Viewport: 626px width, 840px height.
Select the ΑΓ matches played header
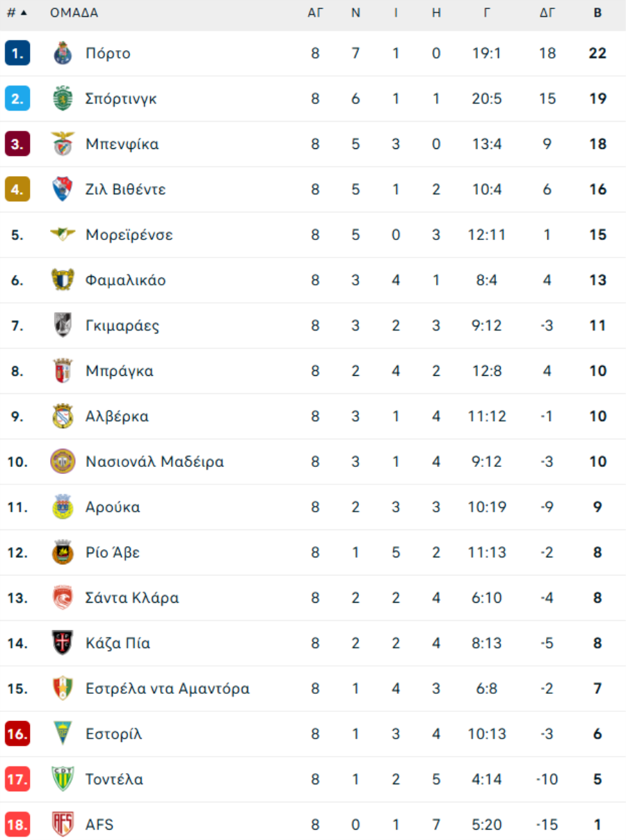click(x=315, y=13)
